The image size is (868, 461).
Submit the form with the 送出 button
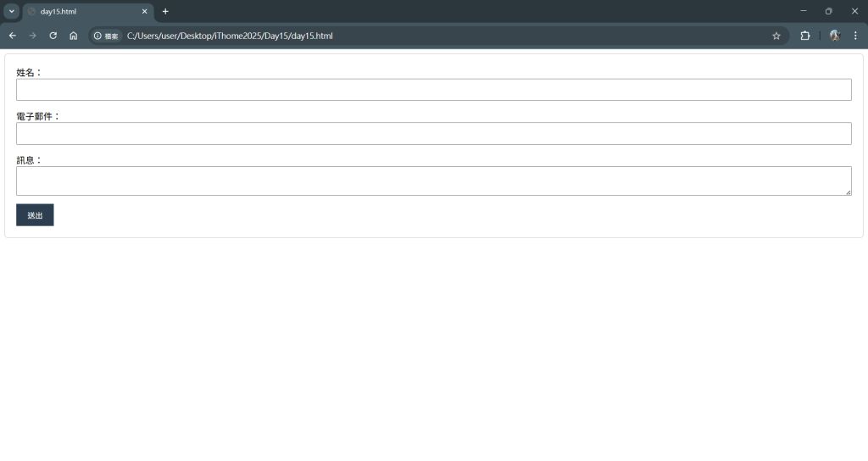click(x=35, y=214)
